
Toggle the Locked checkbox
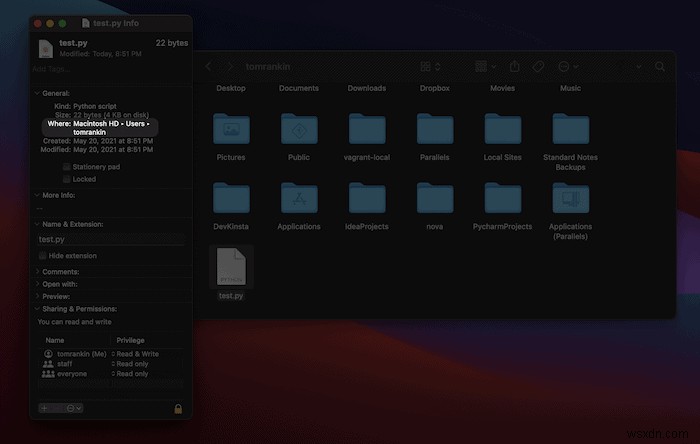point(67,179)
